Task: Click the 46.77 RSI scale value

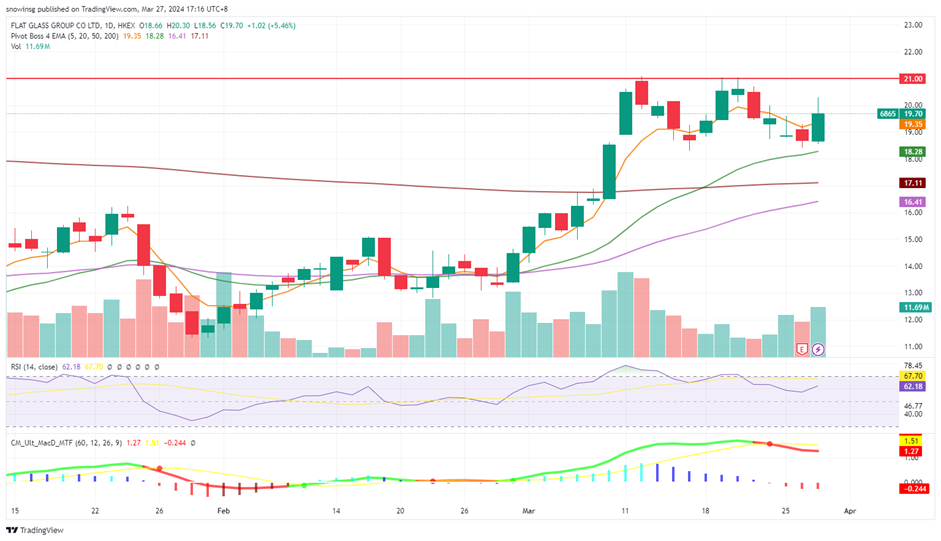Action: (913, 406)
